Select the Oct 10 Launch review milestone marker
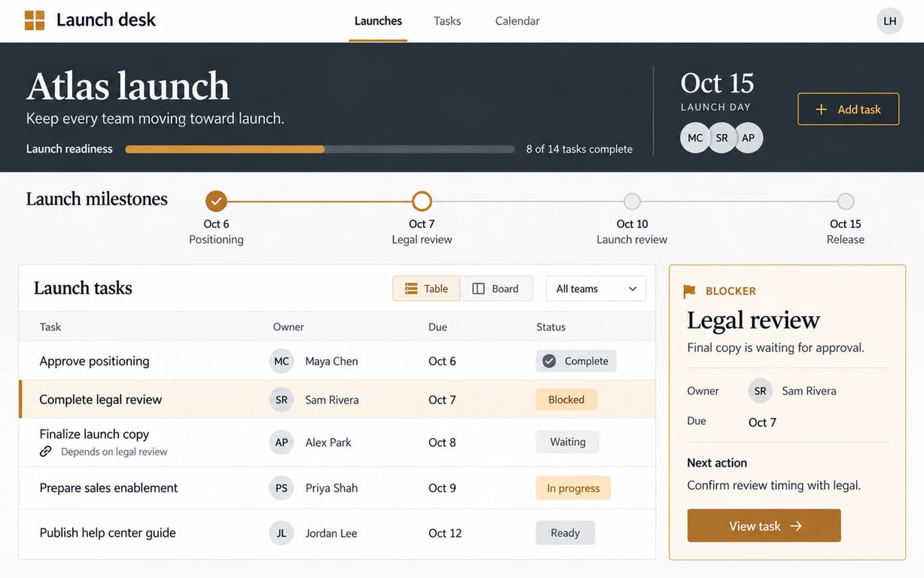 click(x=632, y=201)
